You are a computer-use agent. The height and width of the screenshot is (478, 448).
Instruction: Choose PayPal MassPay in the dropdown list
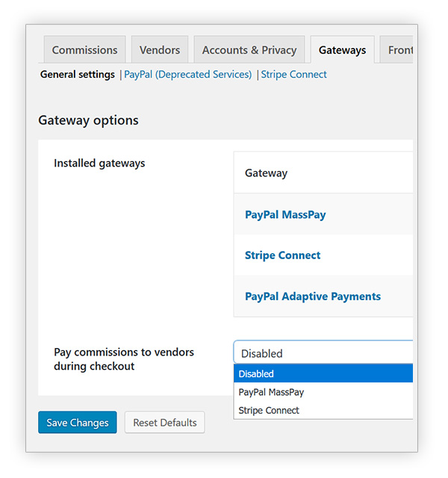click(323, 392)
